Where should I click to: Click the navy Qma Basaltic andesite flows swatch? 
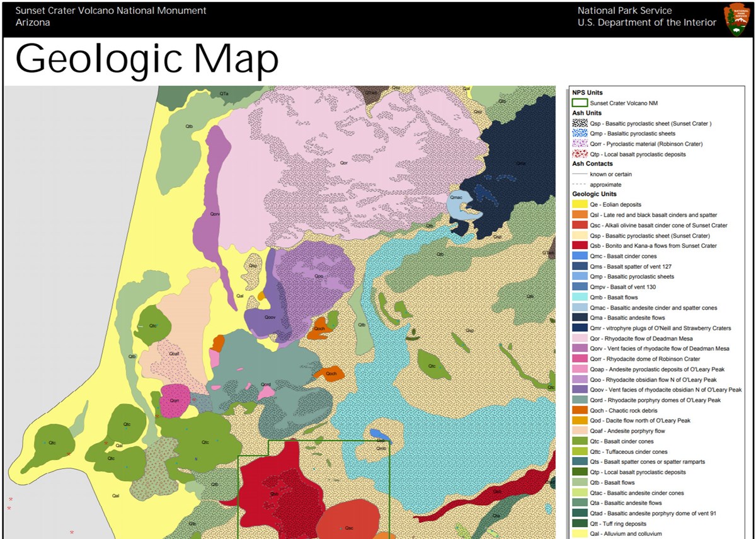[x=580, y=318]
